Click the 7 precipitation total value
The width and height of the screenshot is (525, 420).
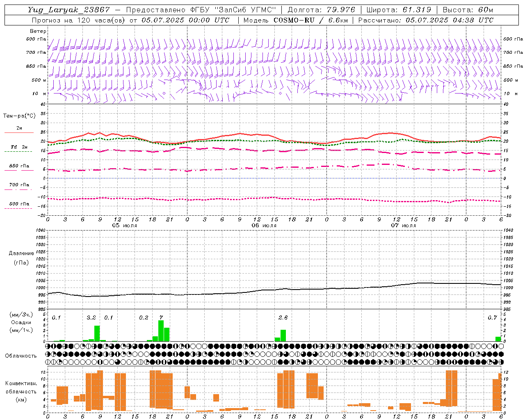(161, 318)
